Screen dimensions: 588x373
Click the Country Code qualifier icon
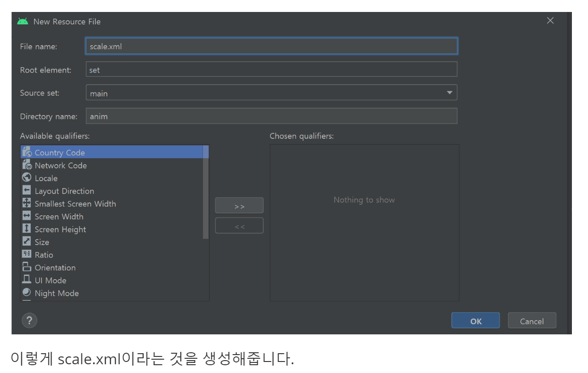click(x=27, y=152)
